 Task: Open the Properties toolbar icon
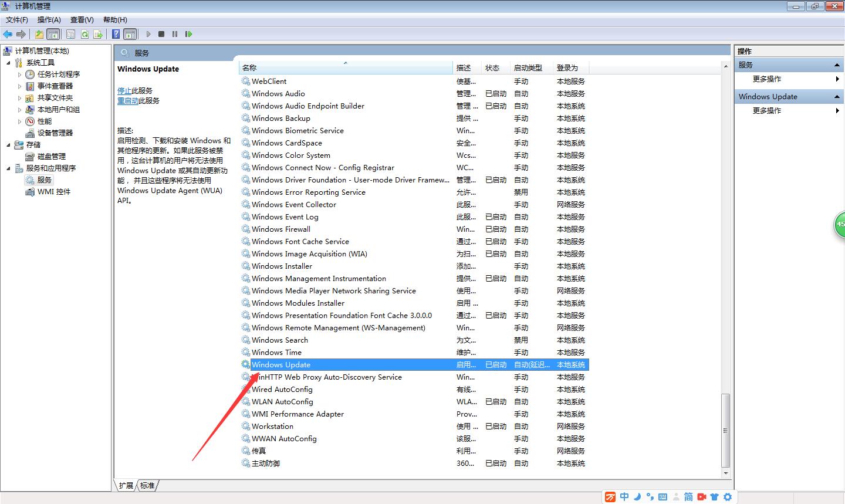71,34
